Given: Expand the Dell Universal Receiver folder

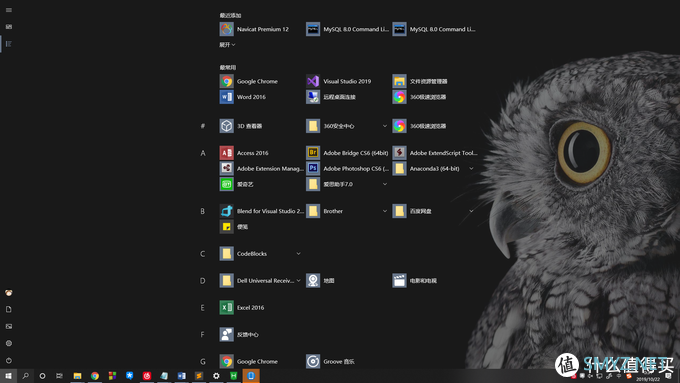Looking at the screenshot, I should coord(298,281).
